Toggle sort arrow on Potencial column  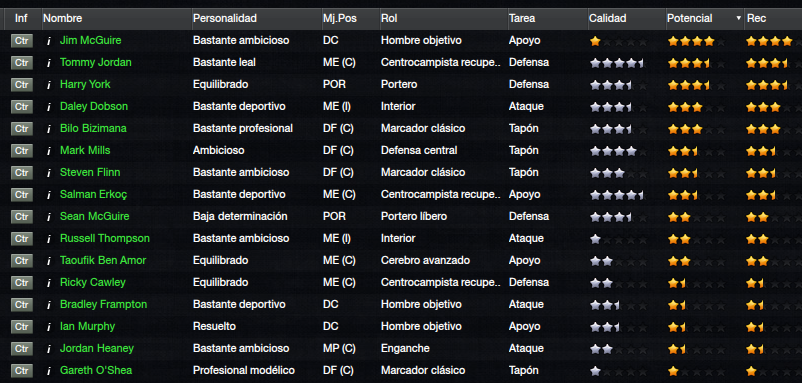point(738,18)
